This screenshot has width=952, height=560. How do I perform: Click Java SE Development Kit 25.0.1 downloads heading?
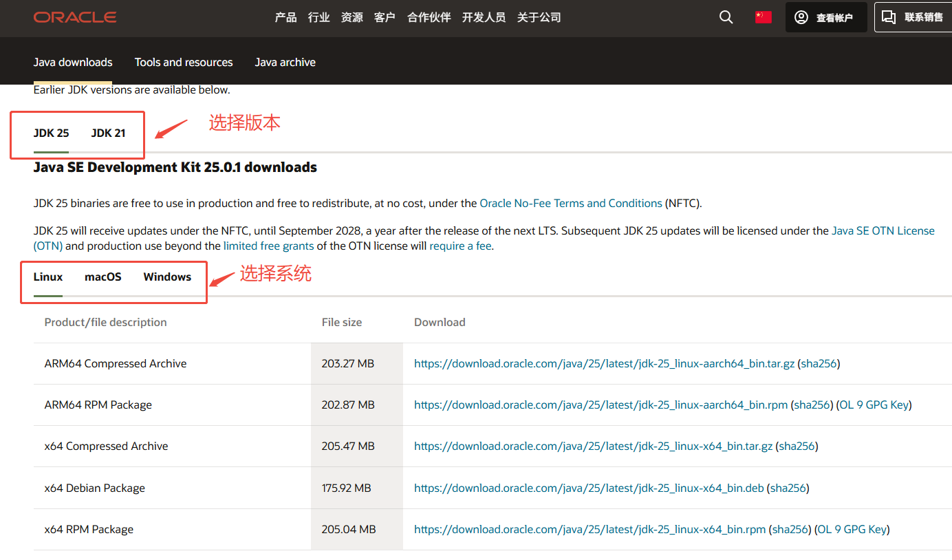[x=175, y=167]
